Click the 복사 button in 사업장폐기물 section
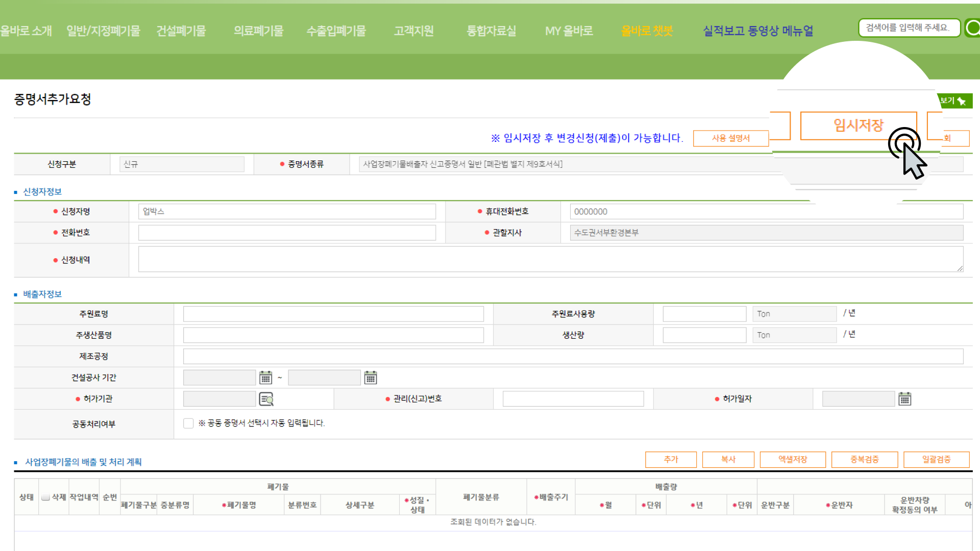This screenshot has height=551, width=980. coord(727,461)
